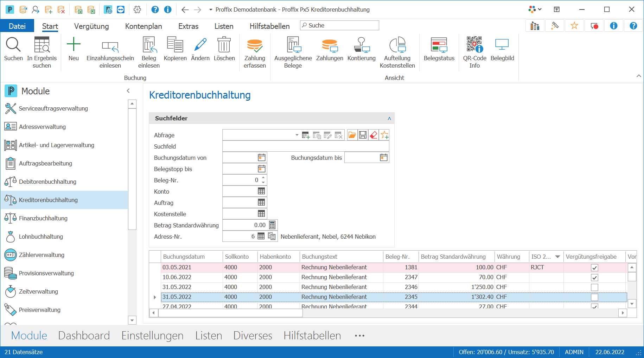Viewport: 644px width, 358px height.
Task: Open the Vergütung ribbon tab
Action: click(91, 26)
